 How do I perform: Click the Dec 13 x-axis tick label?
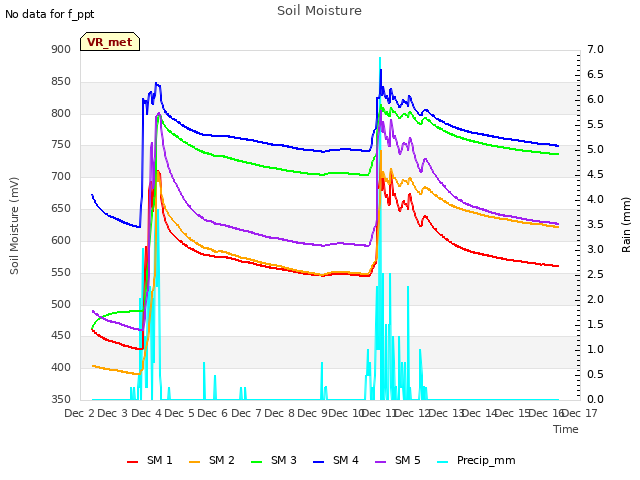446,413
